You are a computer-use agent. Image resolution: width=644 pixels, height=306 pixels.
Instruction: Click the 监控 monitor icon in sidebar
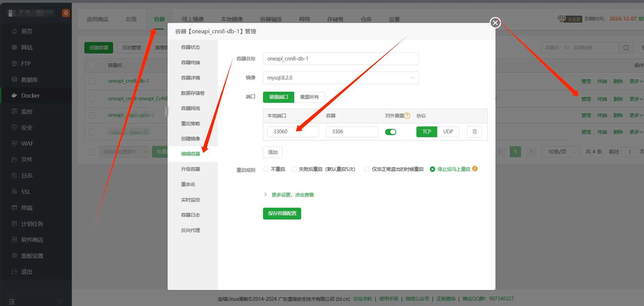click(14, 111)
